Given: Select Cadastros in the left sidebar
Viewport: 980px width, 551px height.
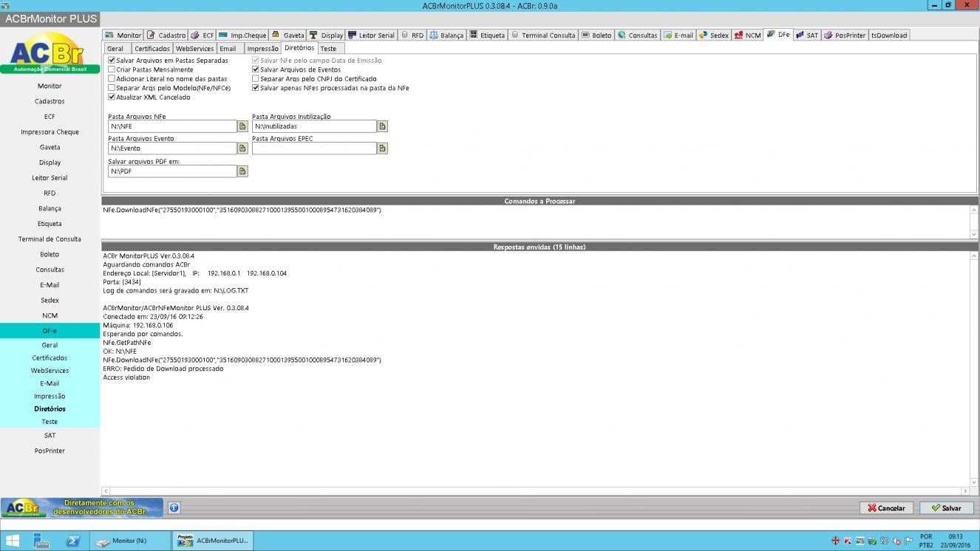Looking at the screenshot, I should 50,101.
